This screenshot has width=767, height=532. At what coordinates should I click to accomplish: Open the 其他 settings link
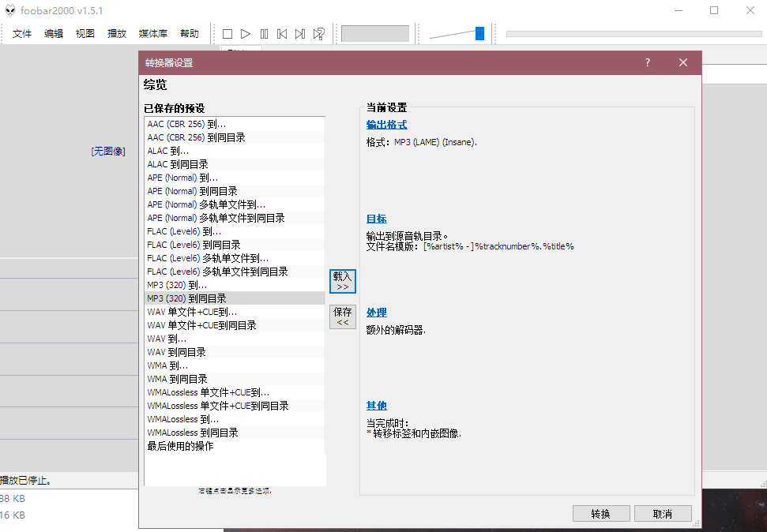[377, 406]
